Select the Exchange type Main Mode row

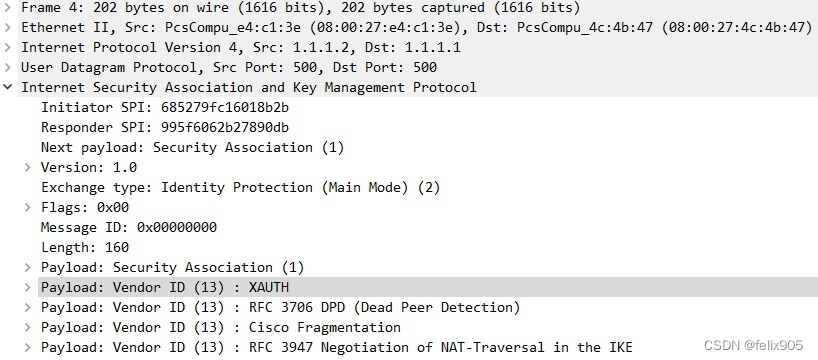tap(240, 187)
